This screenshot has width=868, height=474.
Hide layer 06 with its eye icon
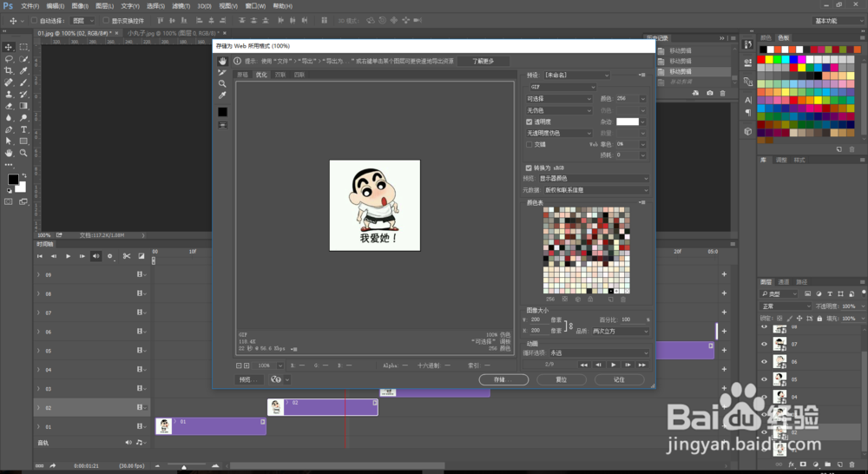click(765, 362)
